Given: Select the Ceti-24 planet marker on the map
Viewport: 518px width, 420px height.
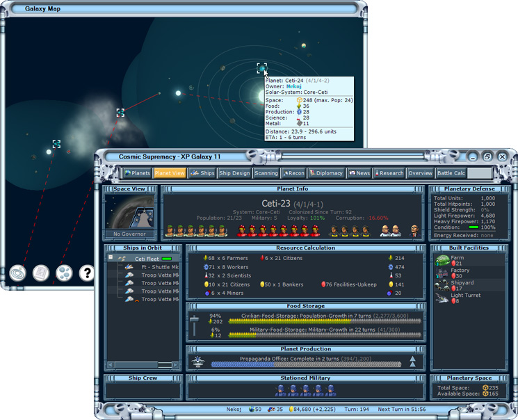Looking at the screenshot, I should coord(261,68).
